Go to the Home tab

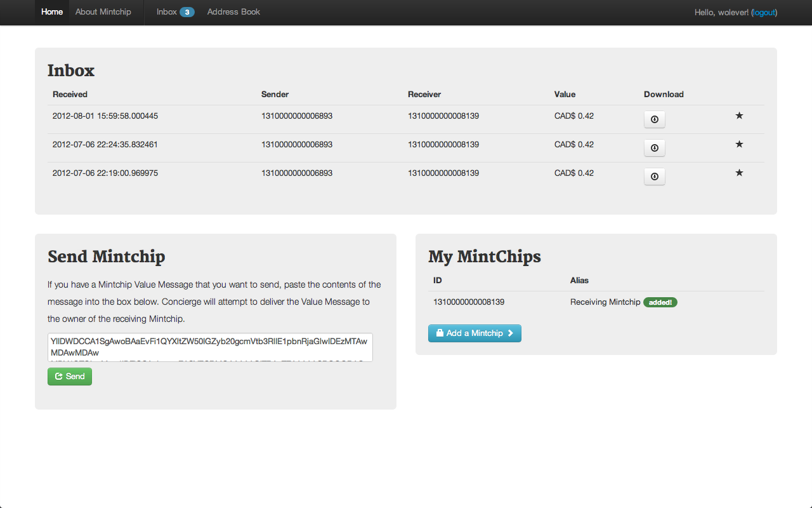[52, 12]
